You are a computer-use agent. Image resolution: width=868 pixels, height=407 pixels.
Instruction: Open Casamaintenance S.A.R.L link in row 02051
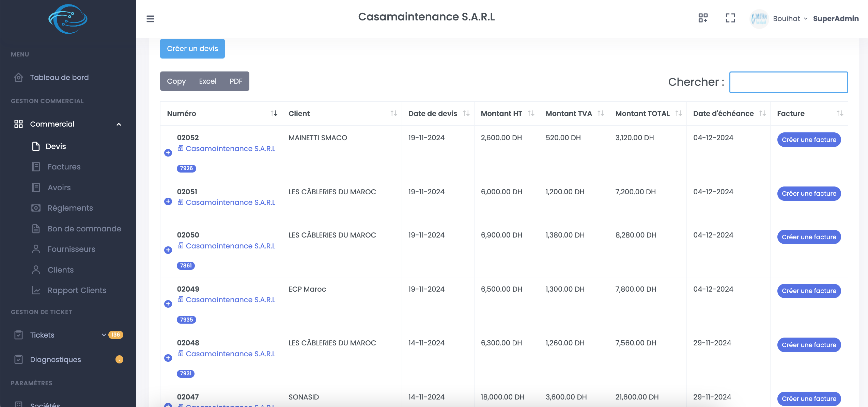(230, 202)
